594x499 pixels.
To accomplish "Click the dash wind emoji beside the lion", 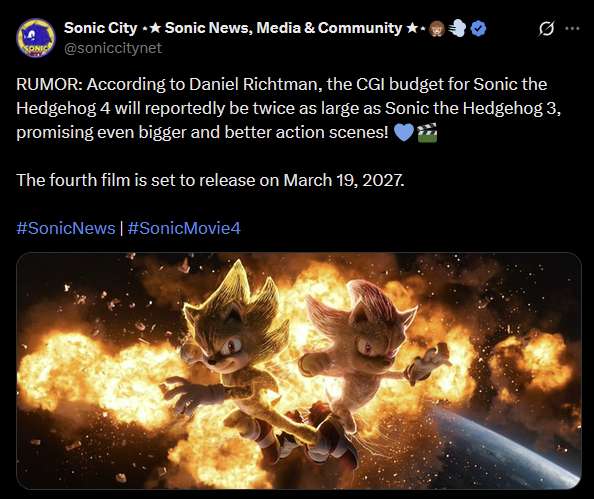I will pyautogui.click(x=457, y=29).
